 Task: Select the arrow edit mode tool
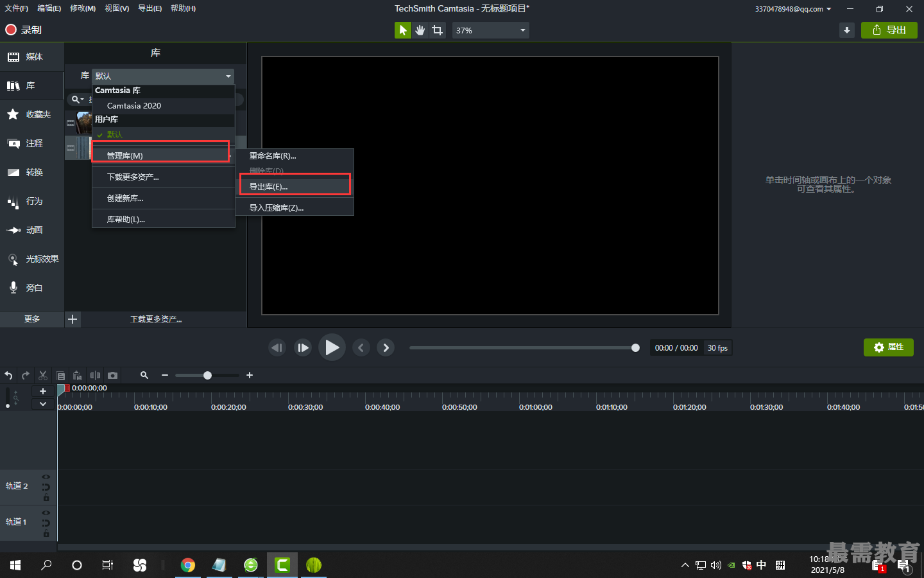point(402,30)
